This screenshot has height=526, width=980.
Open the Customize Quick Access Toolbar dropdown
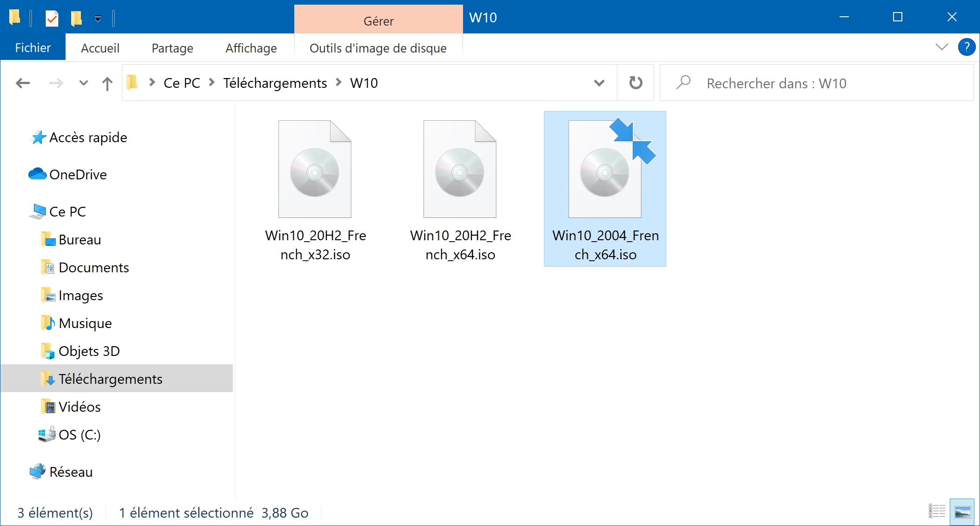point(98,19)
